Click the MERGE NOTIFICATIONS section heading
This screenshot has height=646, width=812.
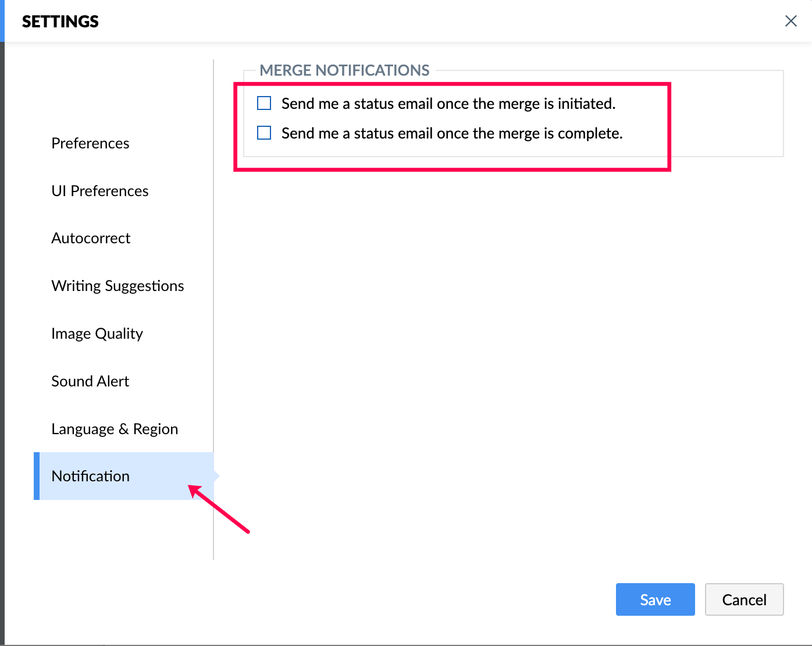(x=344, y=70)
